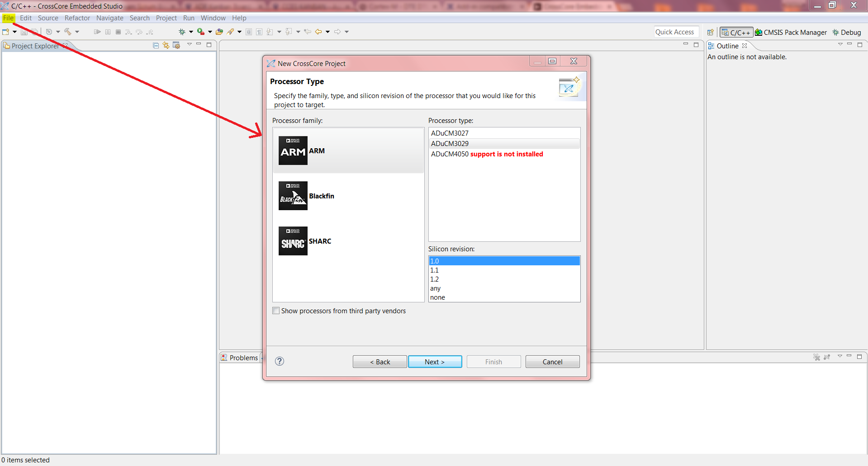Open the Build hammer dropdown arrow
Image resolution: width=868 pixels, height=466 pixels.
coord(77,32)
